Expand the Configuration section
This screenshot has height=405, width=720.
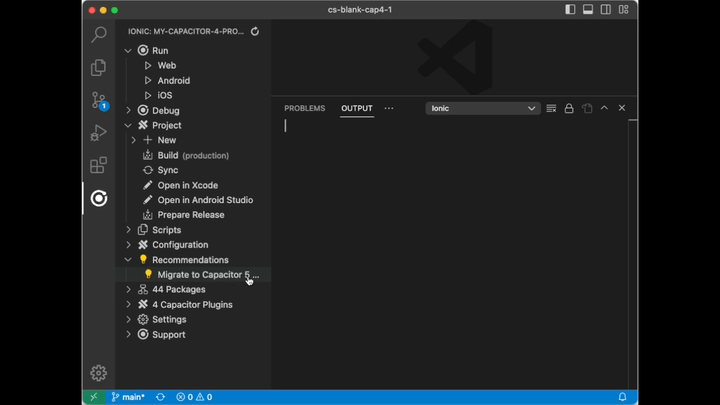tap(128, 245)
